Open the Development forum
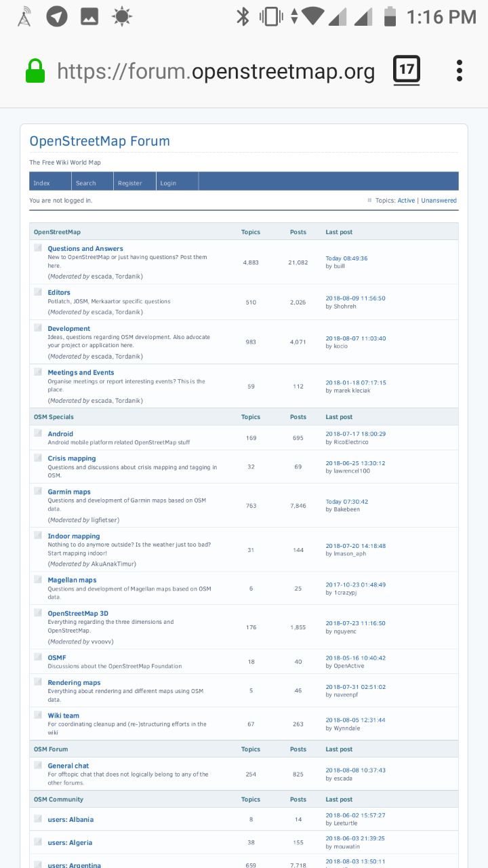This screenshot has height=868, width=488. tap(69, 329)
